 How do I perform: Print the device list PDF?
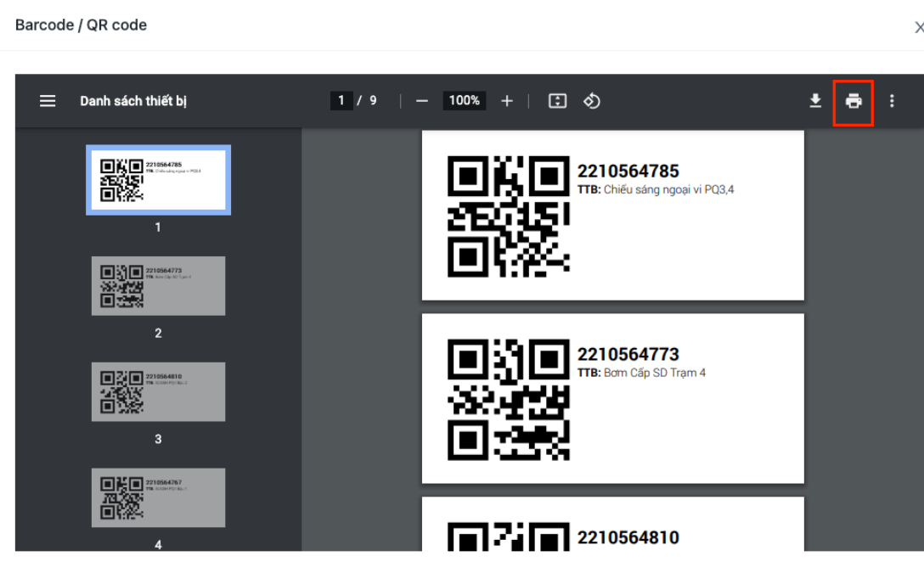[854, 101]
